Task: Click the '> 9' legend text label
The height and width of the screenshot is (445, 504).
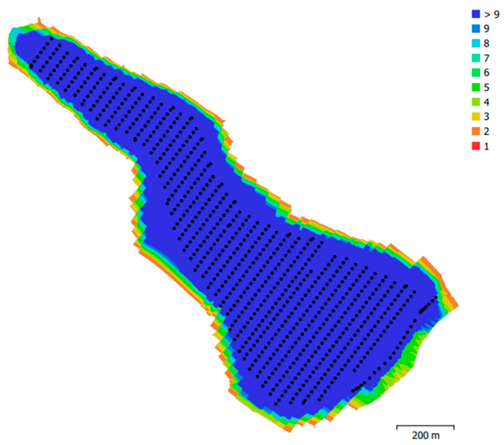Action: (x=491, y=14)
